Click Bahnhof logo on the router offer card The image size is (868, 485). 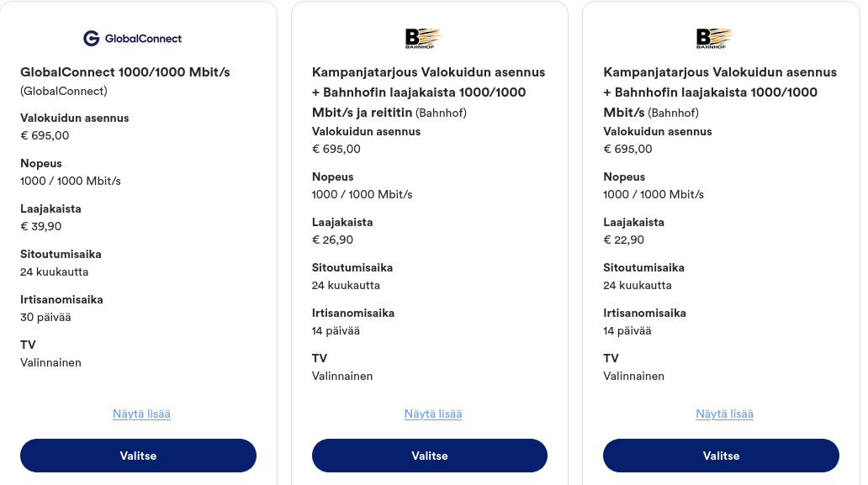tap(423, 38)
